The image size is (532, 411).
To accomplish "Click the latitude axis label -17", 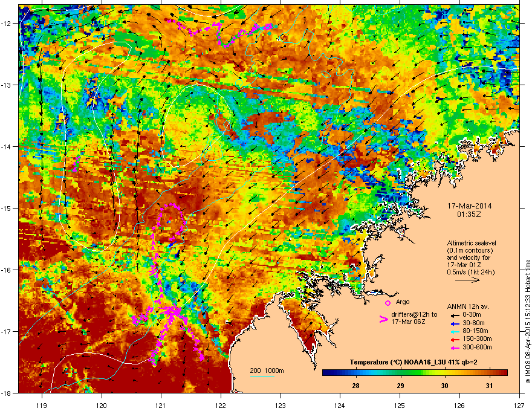I will coord(6,331).
